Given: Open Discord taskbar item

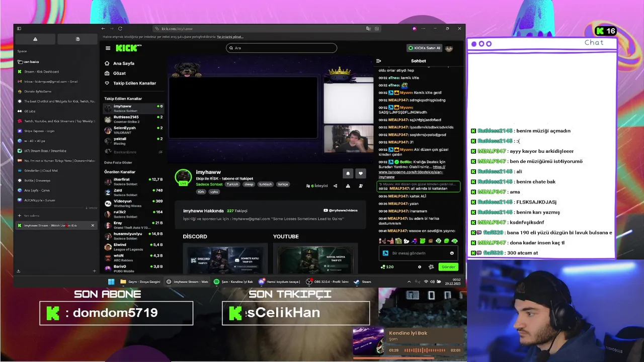Looking at the screenshot, I should point(279,282).
